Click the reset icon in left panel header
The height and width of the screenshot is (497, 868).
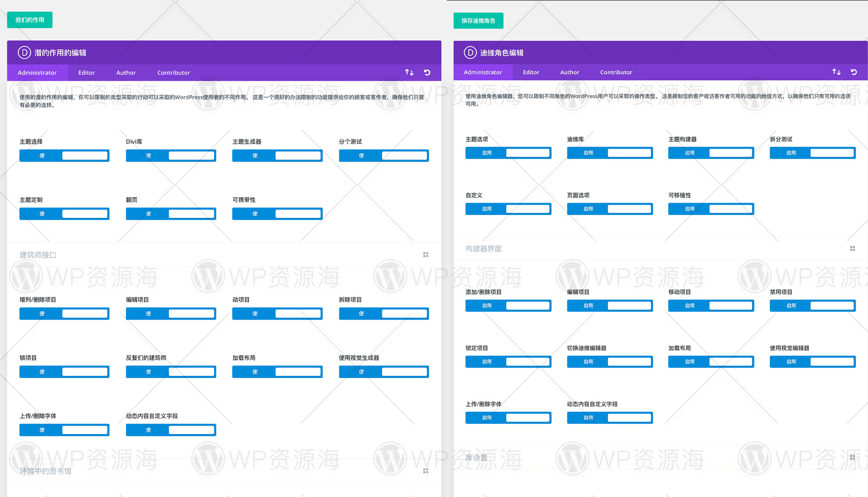pos(427,72)
